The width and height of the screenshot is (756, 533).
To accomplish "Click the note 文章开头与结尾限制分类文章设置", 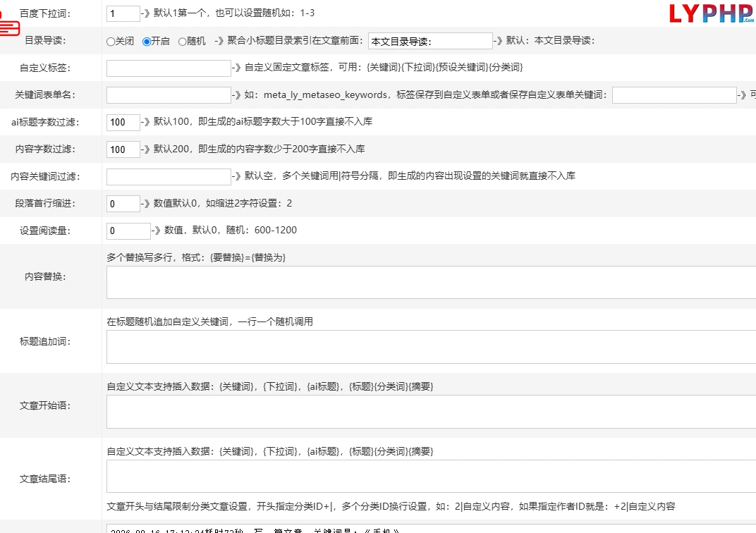I will [177, 506].
